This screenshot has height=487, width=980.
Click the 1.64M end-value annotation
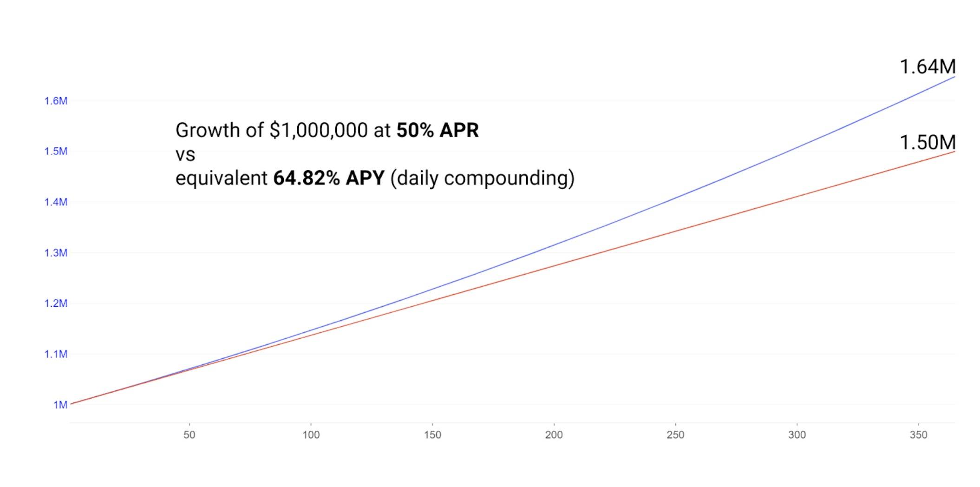pos(928,67)
